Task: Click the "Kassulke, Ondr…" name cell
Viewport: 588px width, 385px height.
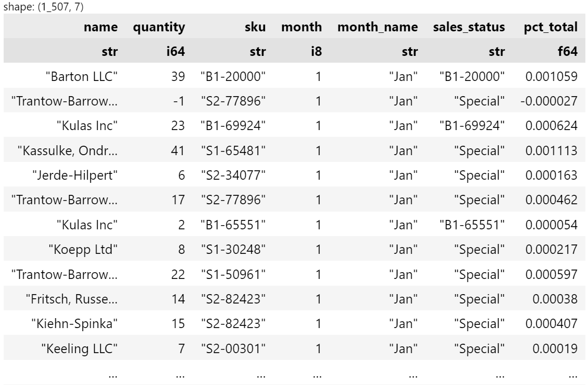Action: 67,151
